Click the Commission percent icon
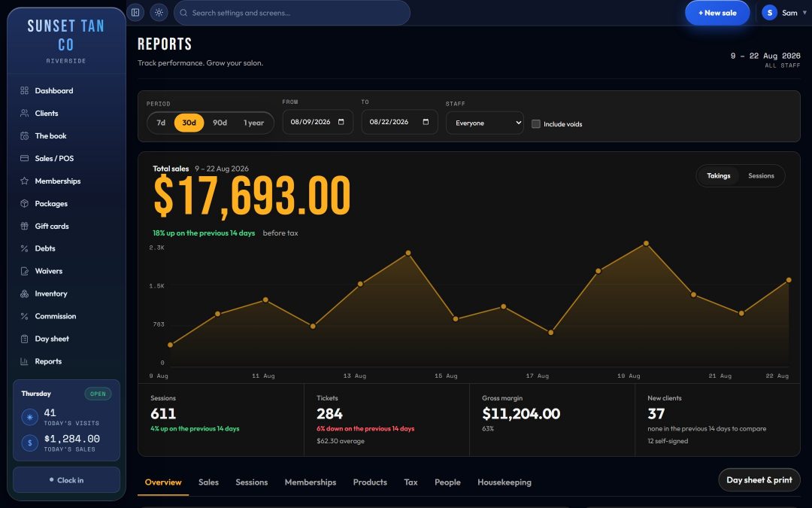Viewport: 812px width, 508px height. [x=24, y=316]
